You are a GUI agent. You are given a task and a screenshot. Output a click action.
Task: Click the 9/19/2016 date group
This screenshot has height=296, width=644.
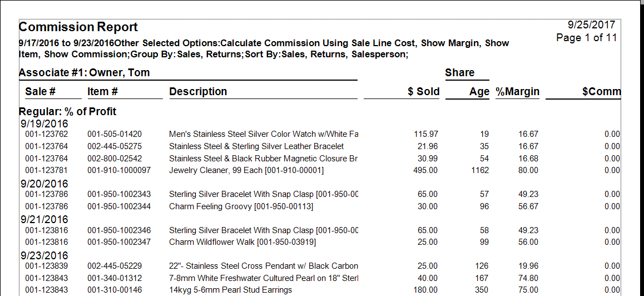(44, 124)
